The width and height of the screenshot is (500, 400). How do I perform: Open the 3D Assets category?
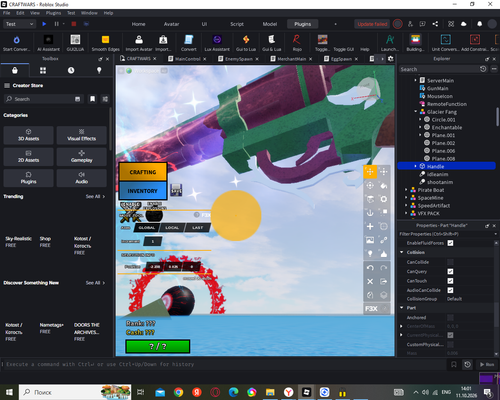click(x=28, y=135)
